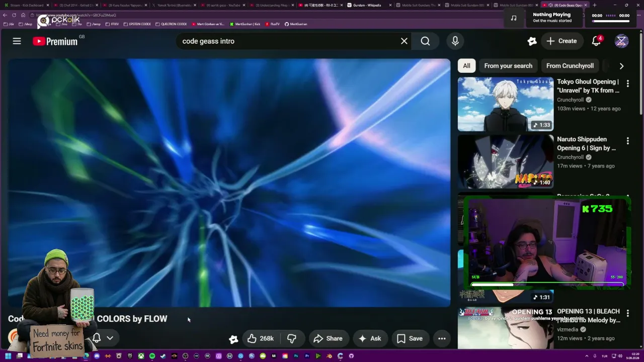The image size is (644, 362).
Task: Open the Crunchyroll channel under Tokyo Ghoul
Action: tap(570, 100)
